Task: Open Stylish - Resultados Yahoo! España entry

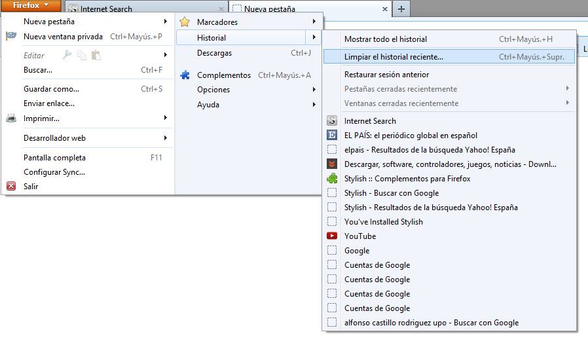Action: (449, 207)
